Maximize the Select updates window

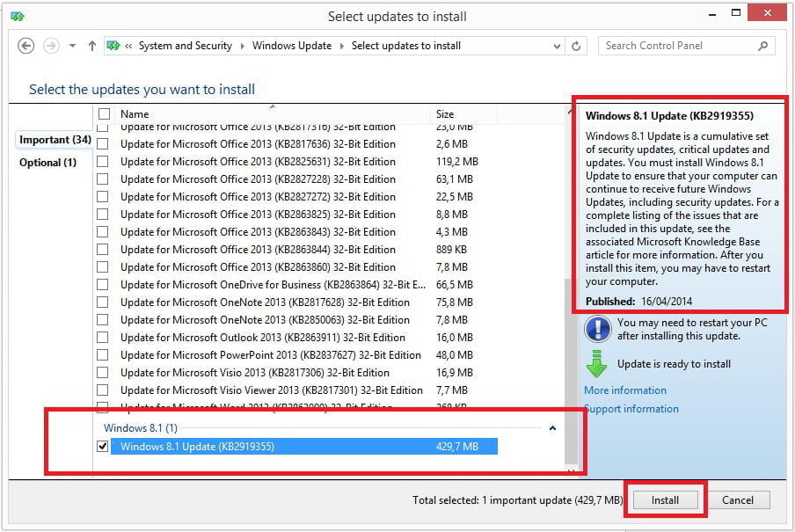click(x=736, y=12)
